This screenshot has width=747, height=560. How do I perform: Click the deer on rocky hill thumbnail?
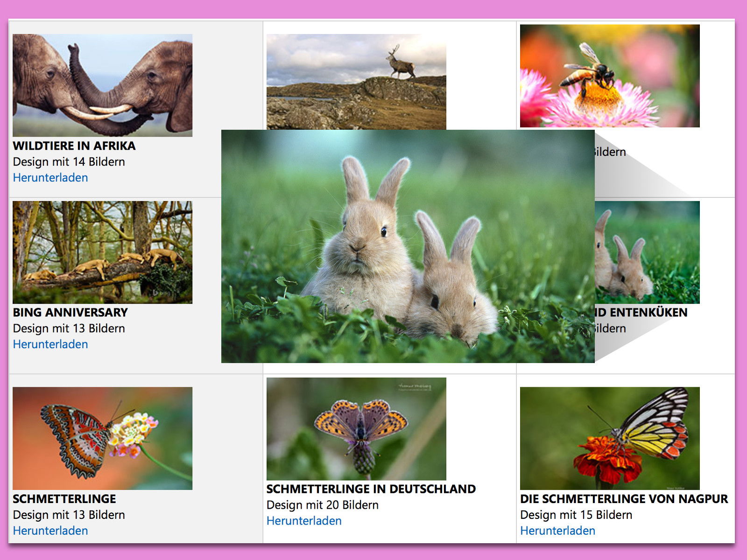356,82
